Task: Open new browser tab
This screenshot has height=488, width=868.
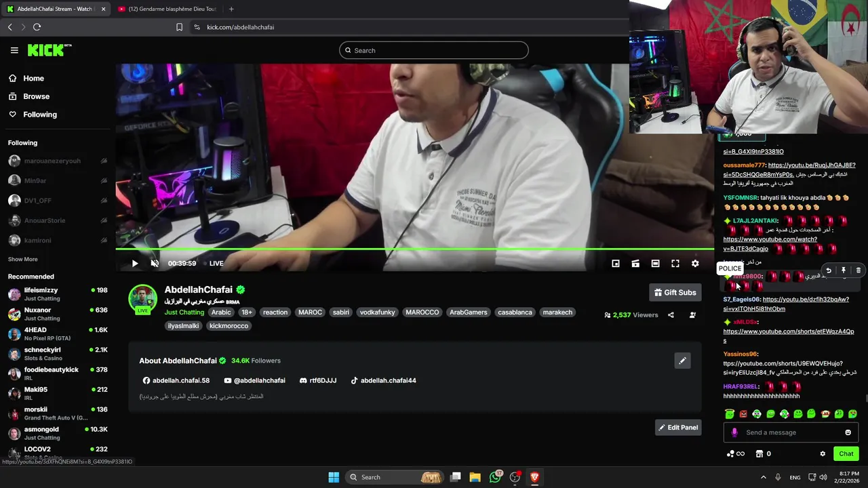Action: (x=231, y=9)
